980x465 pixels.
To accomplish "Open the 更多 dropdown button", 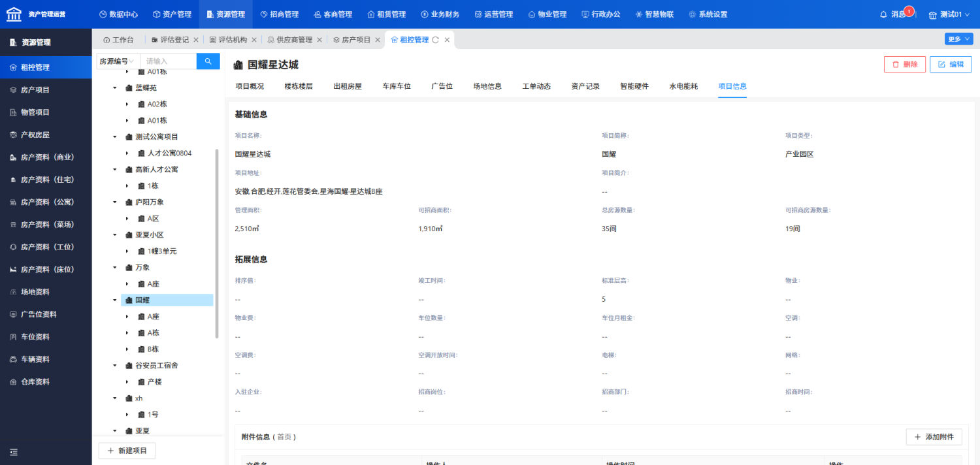I will (958, 39).
